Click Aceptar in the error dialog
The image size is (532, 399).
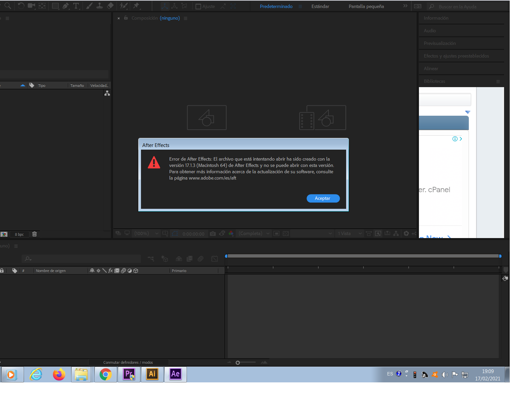[323, 198]
